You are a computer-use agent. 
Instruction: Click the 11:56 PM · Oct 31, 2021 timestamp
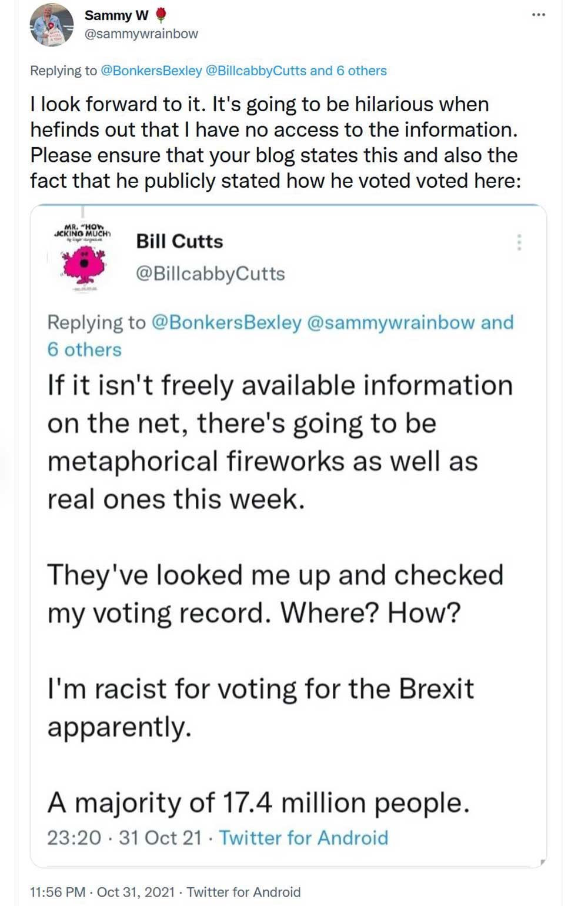point(102,892)
